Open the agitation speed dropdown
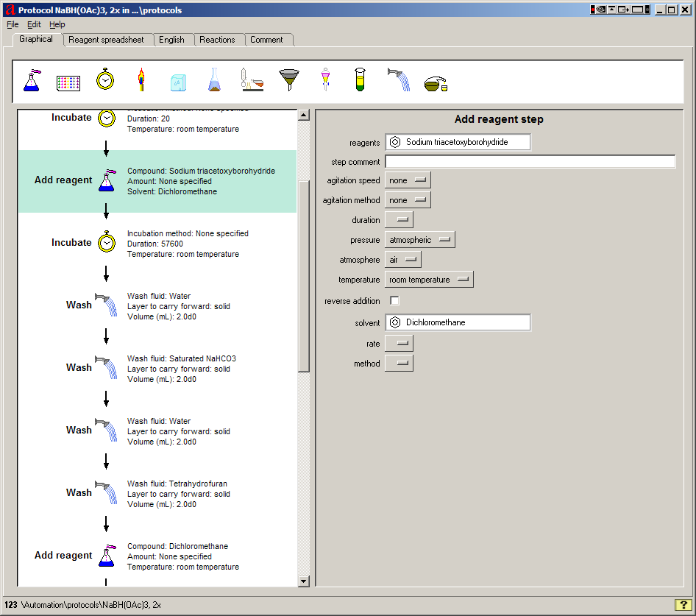 [408, 180]
